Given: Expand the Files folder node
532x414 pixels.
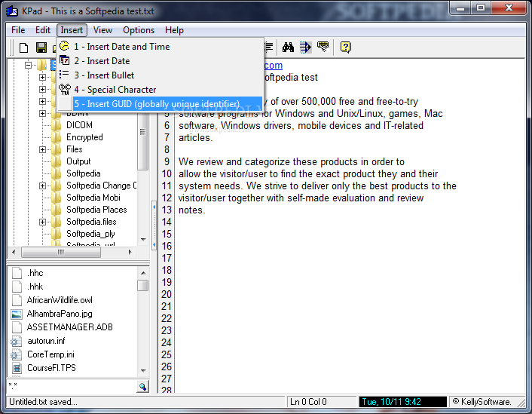Looking at the screenshot, I should pos(42,149).
